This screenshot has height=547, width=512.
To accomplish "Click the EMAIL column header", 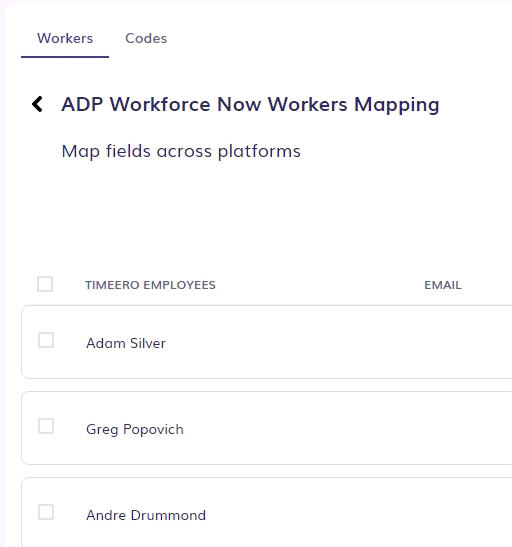I will (x=443, y=285).
